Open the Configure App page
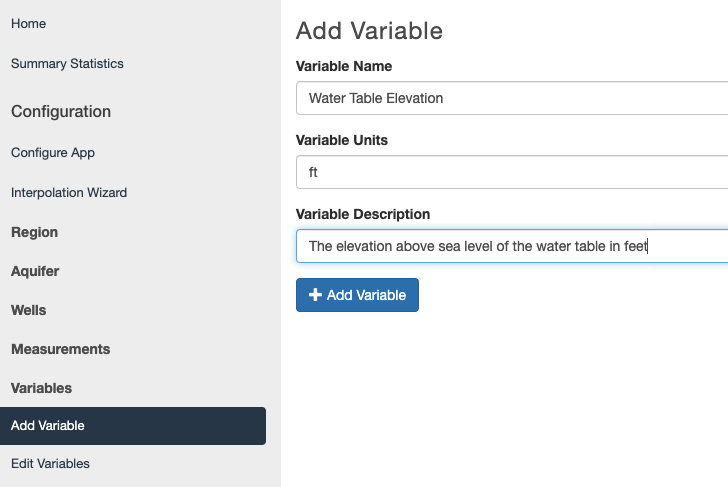The width and height of the screenshot is (728, 487). coord(53,153)
